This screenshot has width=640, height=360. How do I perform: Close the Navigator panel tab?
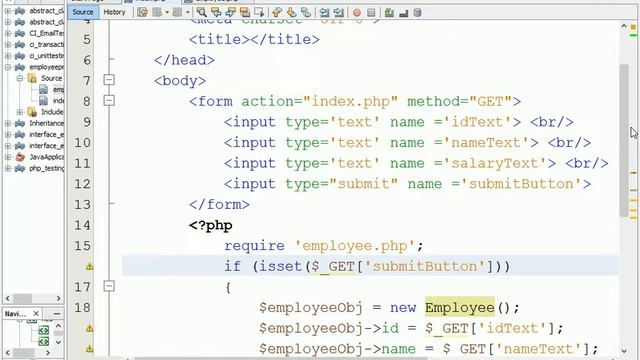(36, 313)
